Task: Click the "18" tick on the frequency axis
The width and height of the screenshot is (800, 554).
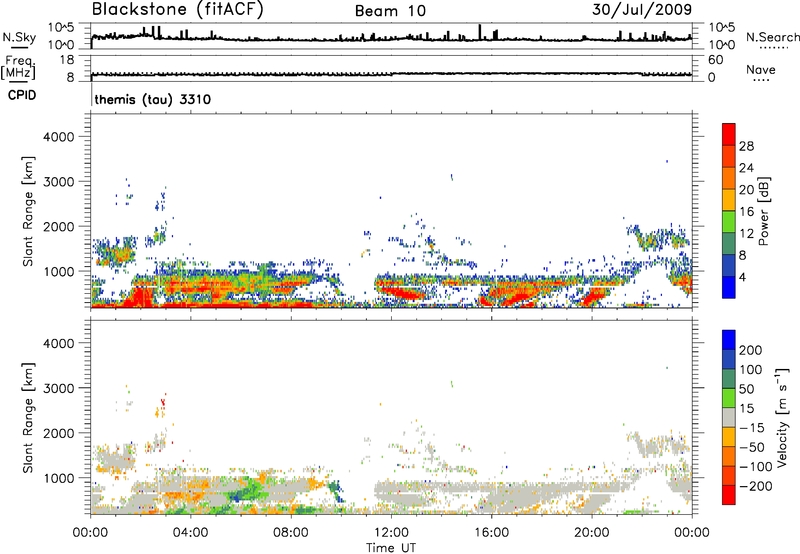Action: 67,60
